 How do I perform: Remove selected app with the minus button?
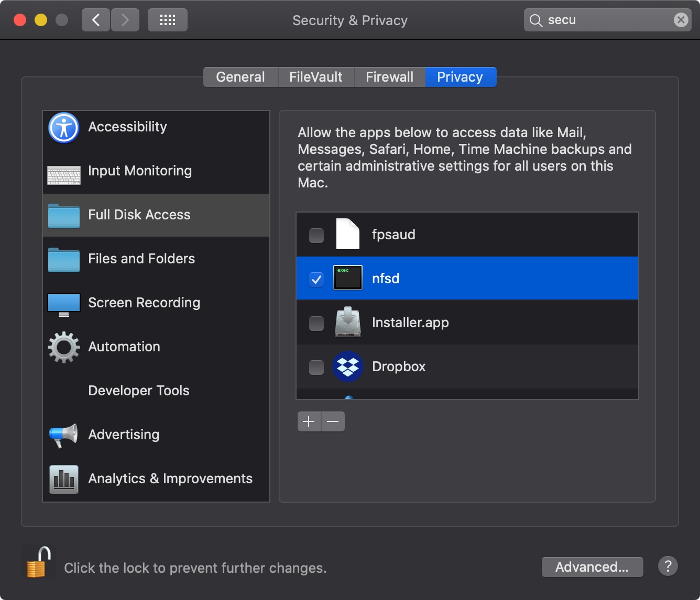point(333,421)
